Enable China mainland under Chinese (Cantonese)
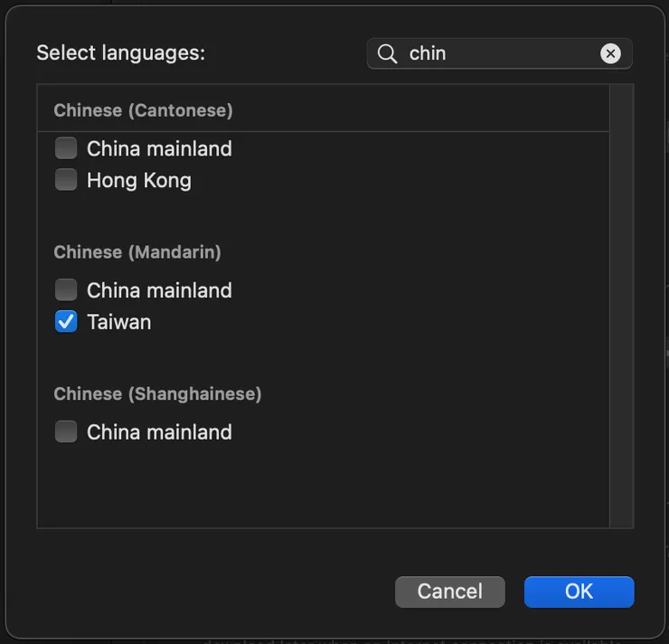Screen dimensions: 669x644 (x=66, y=148)
